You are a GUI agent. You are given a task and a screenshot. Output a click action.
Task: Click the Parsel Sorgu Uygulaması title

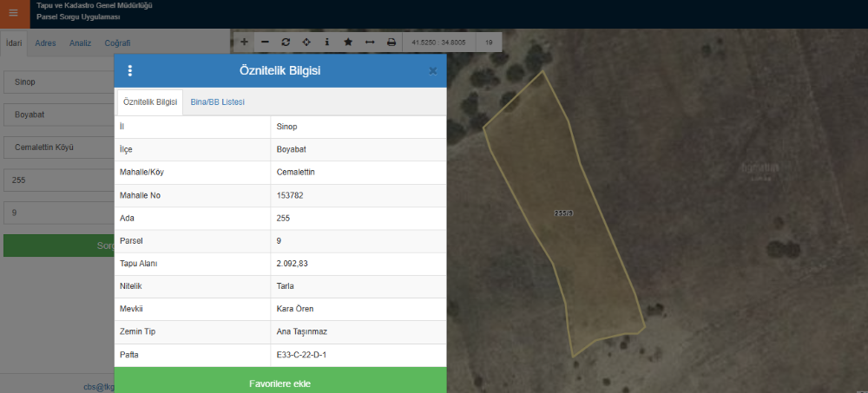(x=78, y=16)
